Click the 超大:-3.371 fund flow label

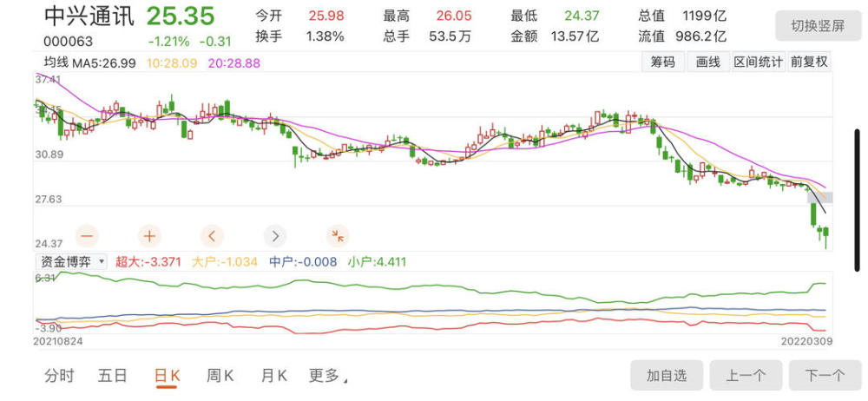[x=148, y=261]
